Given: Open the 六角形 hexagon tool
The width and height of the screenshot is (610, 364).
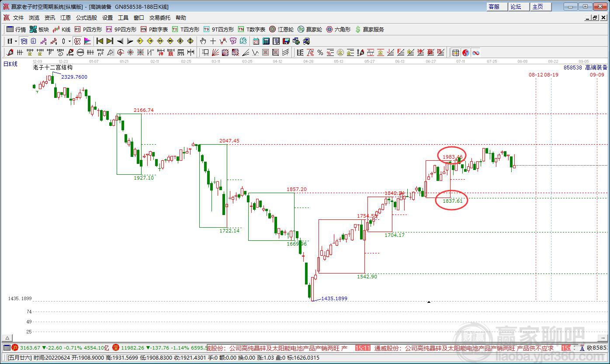Looking at the screenshot, I should (338, 29).
